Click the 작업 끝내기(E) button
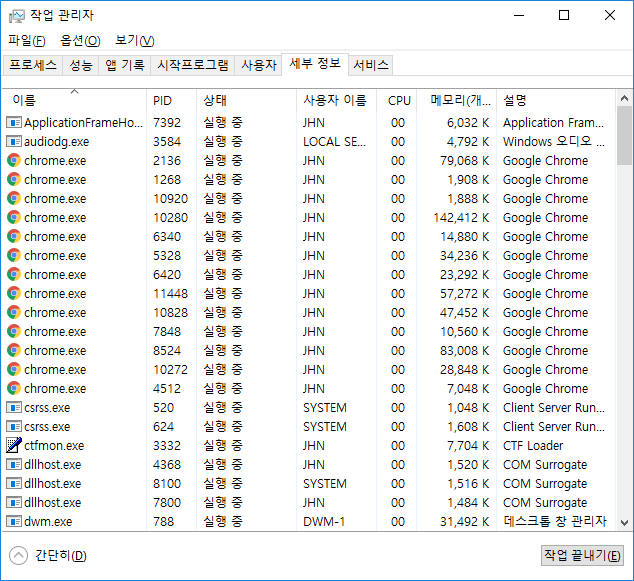This screenshot has height=581, width=634. tap(582, 556)
